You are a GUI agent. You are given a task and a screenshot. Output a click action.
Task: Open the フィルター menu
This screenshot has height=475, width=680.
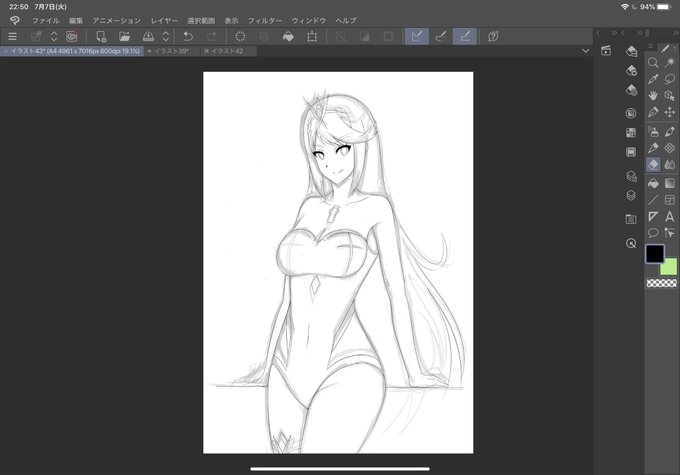(265, 20)
